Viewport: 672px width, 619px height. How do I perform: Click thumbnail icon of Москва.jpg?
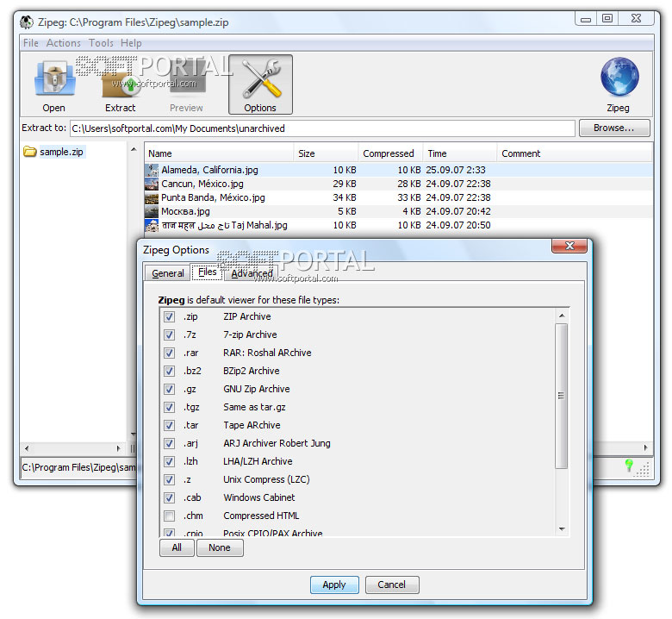pos(152,211)
